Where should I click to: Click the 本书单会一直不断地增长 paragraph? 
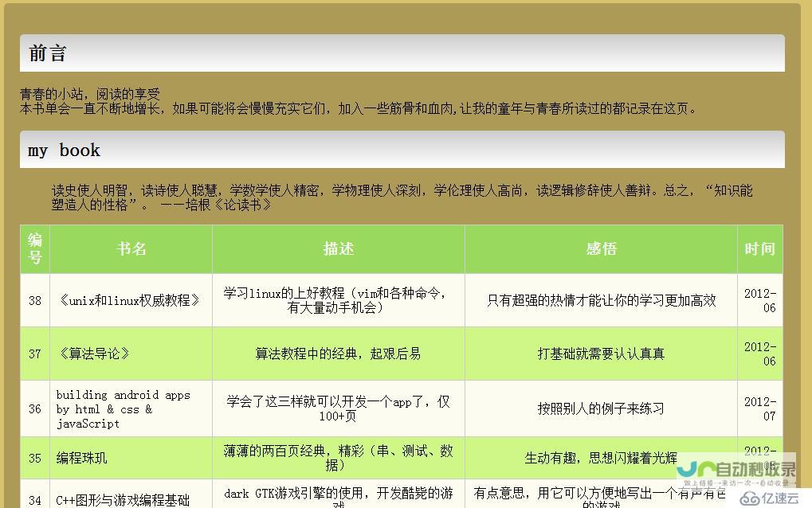click(359, 108)
